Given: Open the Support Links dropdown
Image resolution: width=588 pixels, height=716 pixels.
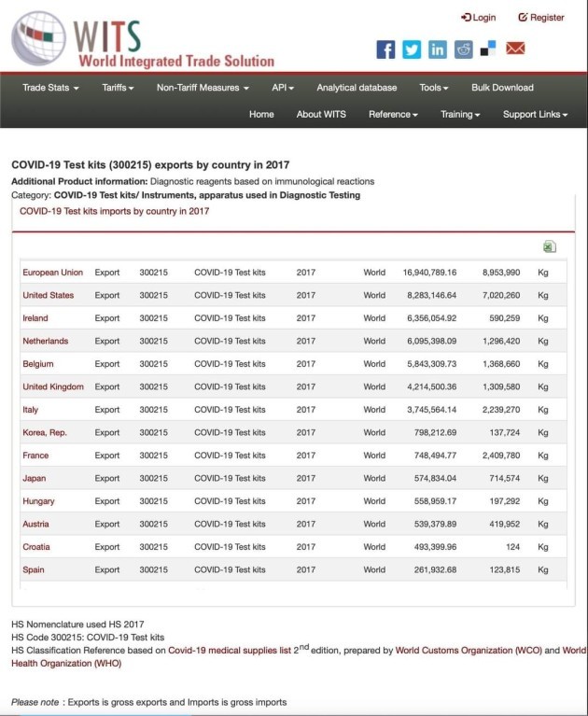Looking at the screenshot, I should [x=535, y=114].
